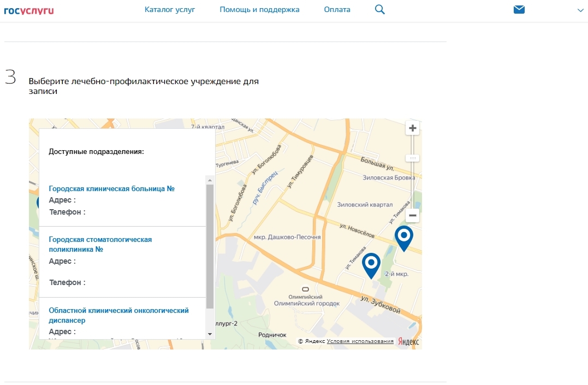Open the Госуслуги home logo
This screenshot has width=588, height=385.
coord(29,10)
